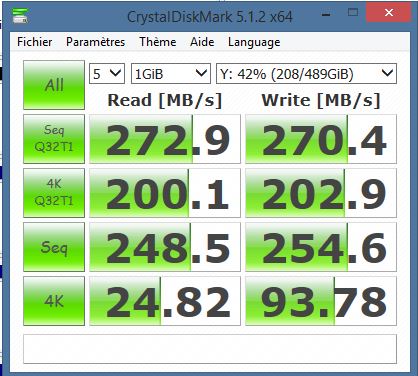Maximize the CrystalDiskMark window
The height and width of the screenshot is (376, 418).
tap(352, 13)
